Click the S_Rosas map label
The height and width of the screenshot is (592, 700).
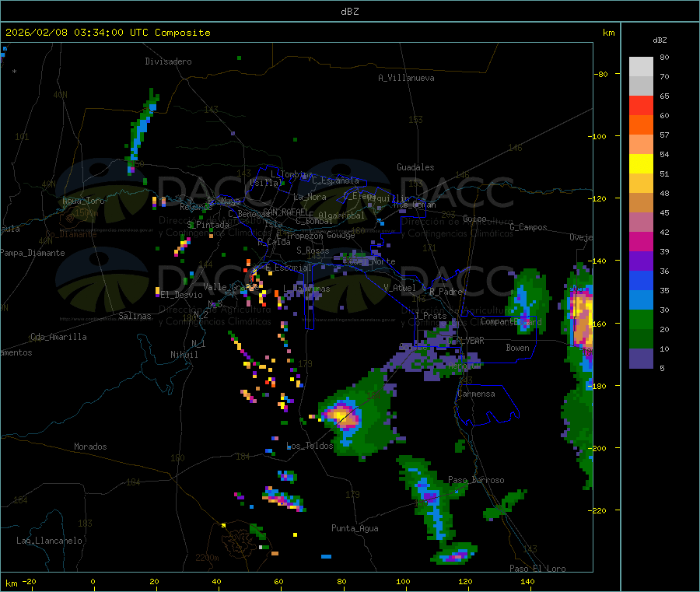tap(313, 250)
